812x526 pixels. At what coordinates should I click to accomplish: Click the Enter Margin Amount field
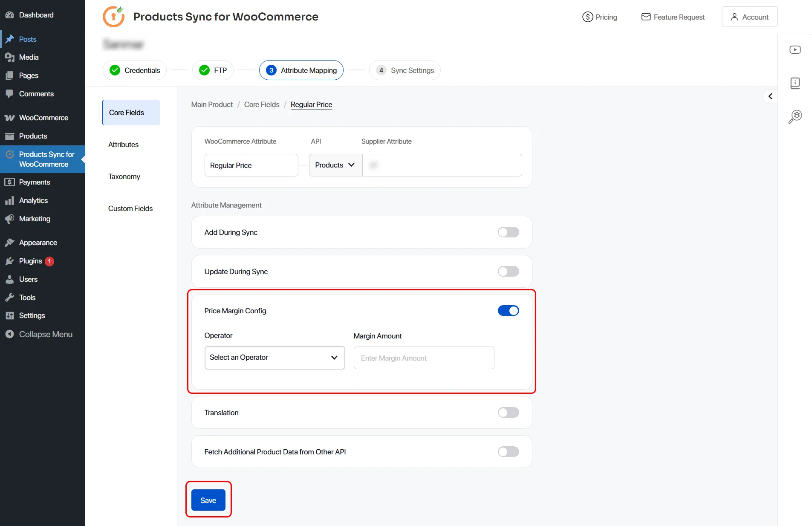423,358
